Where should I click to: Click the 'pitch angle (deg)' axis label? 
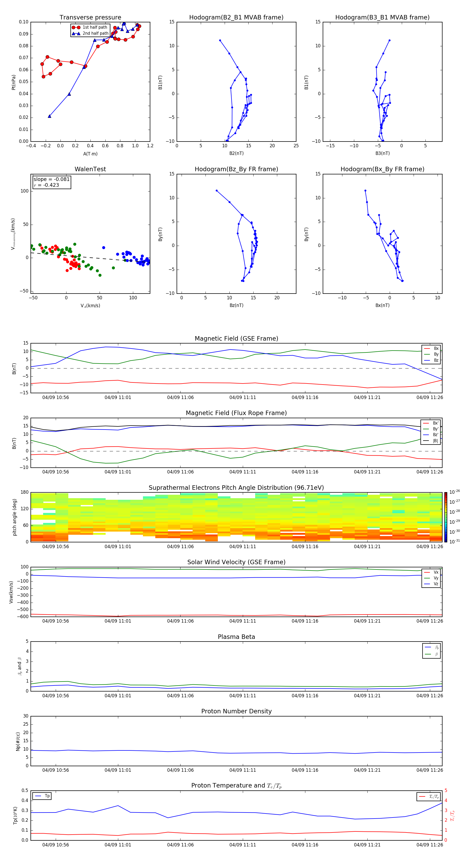tap(14, 517)
